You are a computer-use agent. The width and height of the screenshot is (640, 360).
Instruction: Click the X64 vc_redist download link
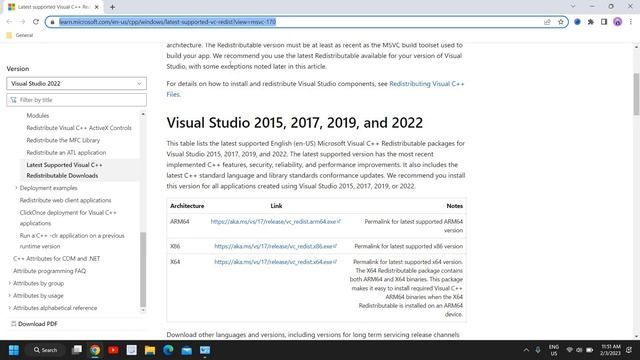click(x=276, y=262)
